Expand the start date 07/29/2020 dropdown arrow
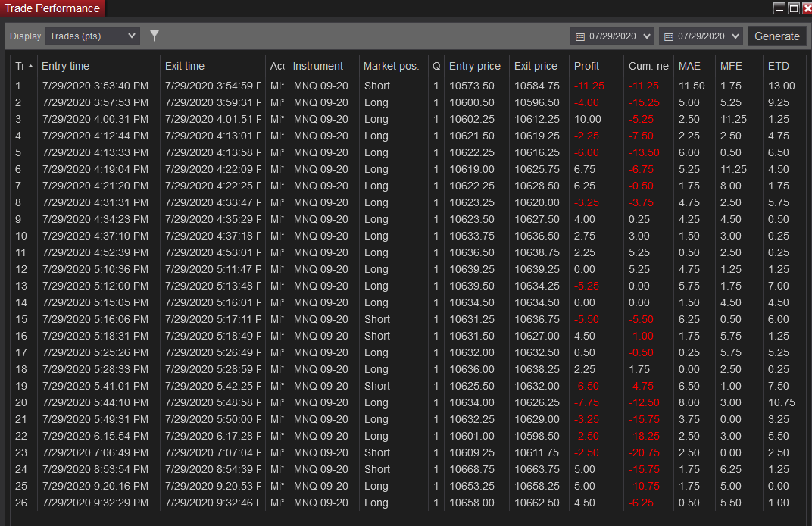The height and width of the screenshot is (526, 812). (x=647, y=36)
